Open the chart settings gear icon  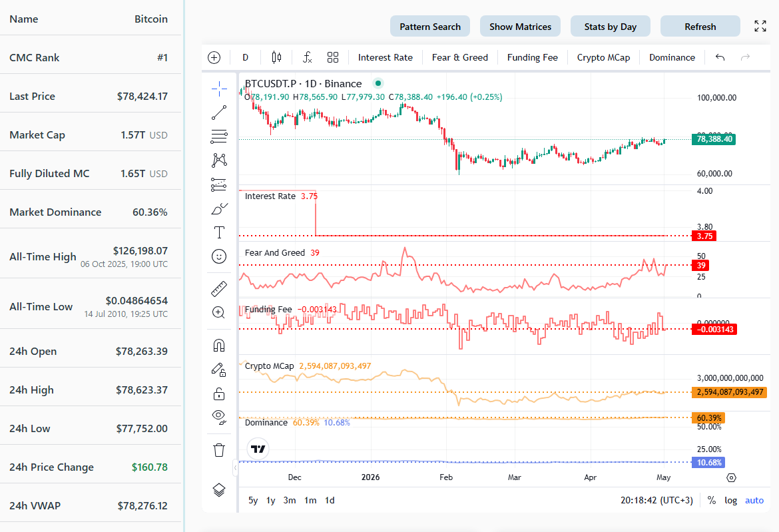(731, 478)
